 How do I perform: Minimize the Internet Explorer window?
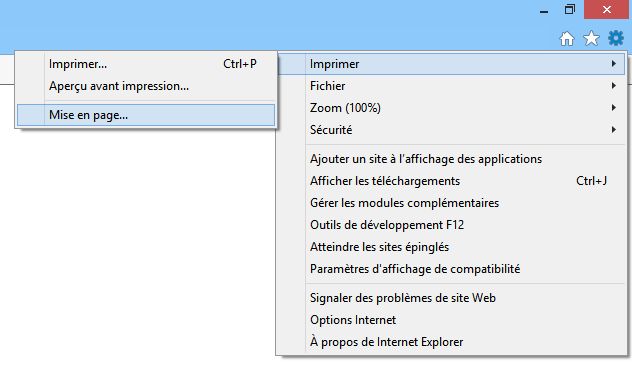(544, 10)
